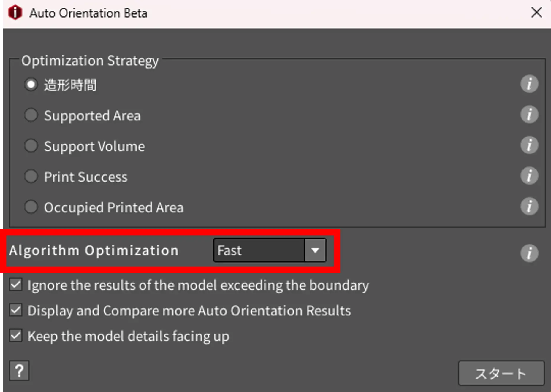View info for Occupied Printed Area
This screenshot has height=392, width=551.
(529, 207)
